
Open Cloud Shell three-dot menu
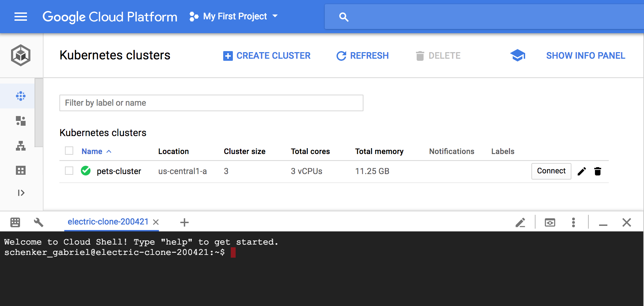pyautogui.click(x=574, y=222)
